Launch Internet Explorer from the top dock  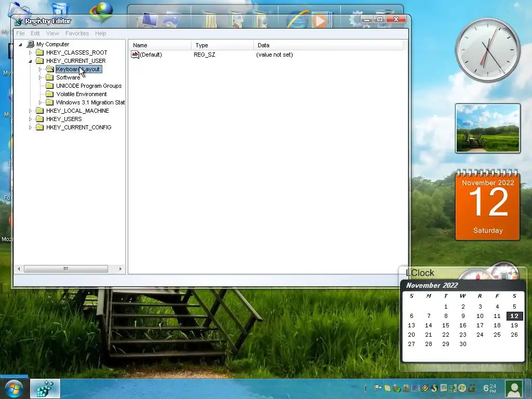[x=298, y=20]
